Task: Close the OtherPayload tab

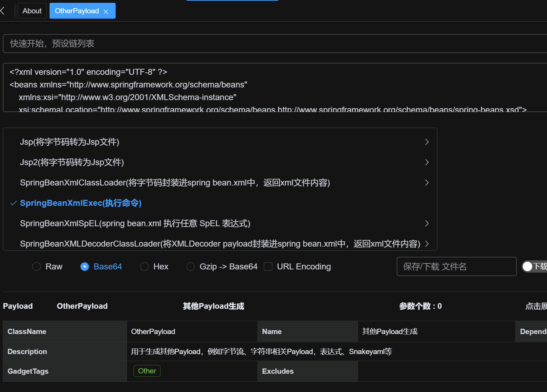Action: point(106,12)
